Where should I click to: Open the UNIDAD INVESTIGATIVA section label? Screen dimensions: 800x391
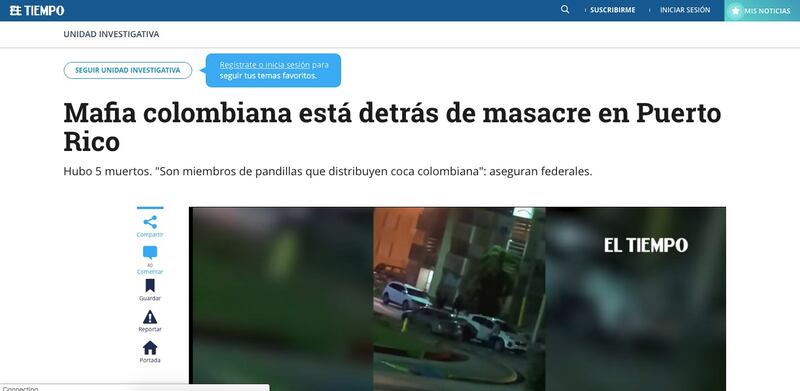tap(111, 34)
